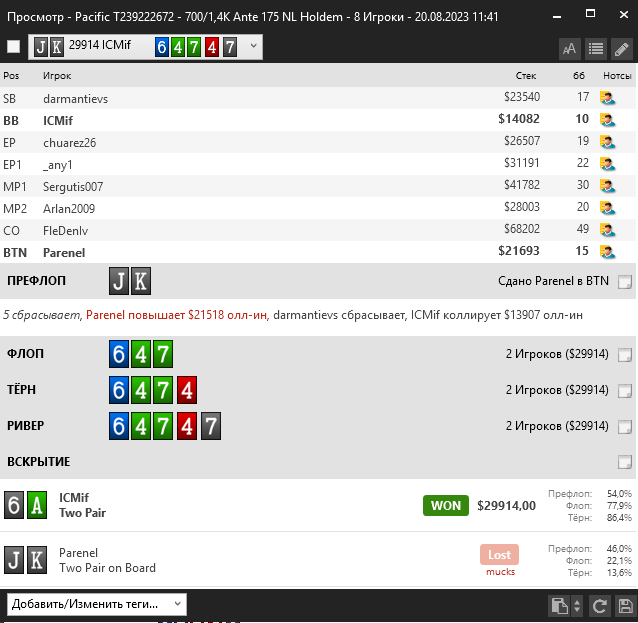This screenshot has width=638, height=623.
Task: Click the J K cards in ПРЕФЛОП row
Action: coord(130,281)
